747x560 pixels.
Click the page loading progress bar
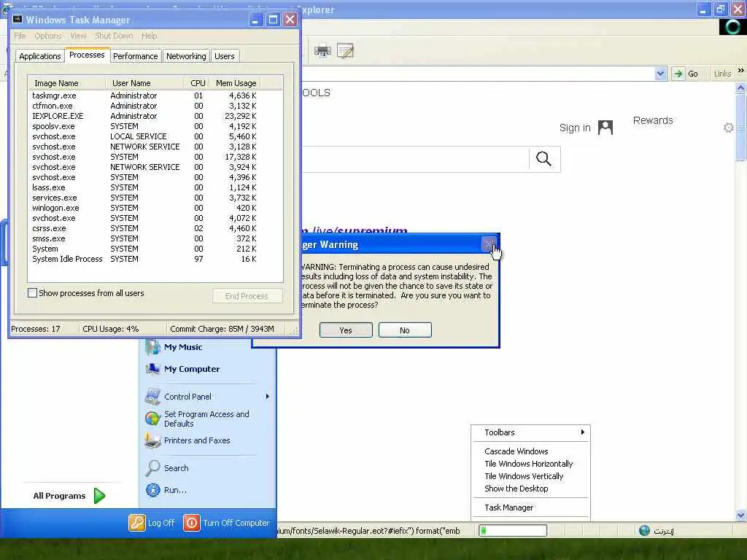pyautogui.click(x=513, y=530)
